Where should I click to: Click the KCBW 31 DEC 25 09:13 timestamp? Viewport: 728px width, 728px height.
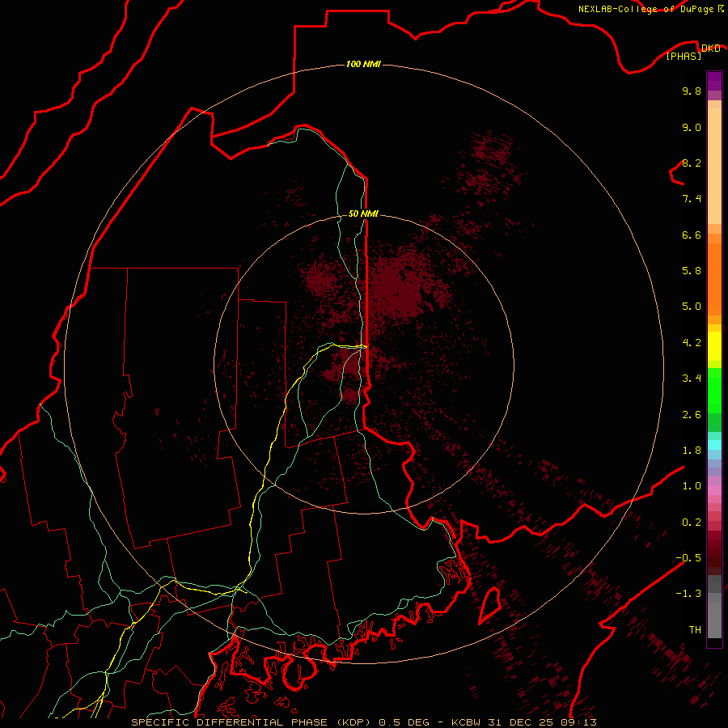(524, 722)
